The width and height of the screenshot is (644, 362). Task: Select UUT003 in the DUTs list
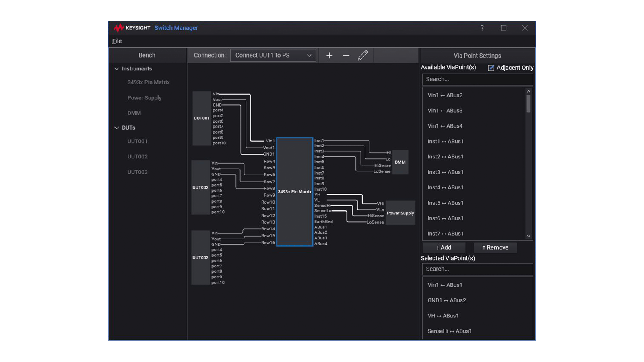tap(137, 172)
